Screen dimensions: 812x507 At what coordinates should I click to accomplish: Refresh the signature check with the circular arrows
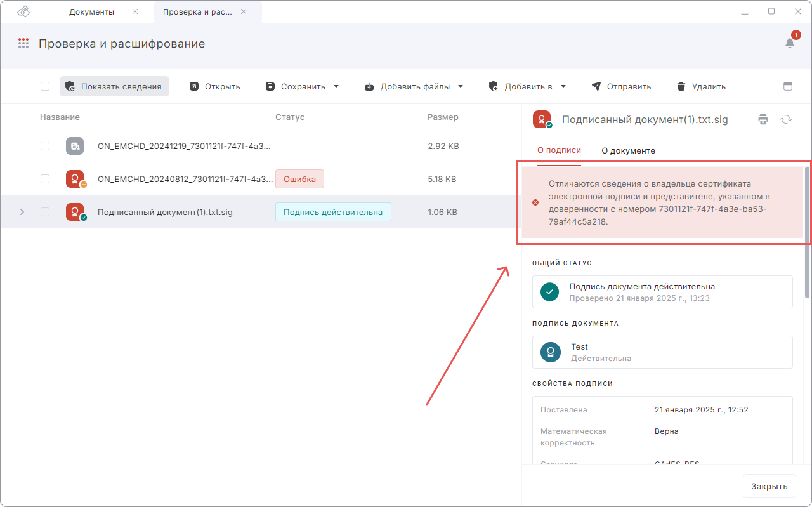[x=786, y=119]
